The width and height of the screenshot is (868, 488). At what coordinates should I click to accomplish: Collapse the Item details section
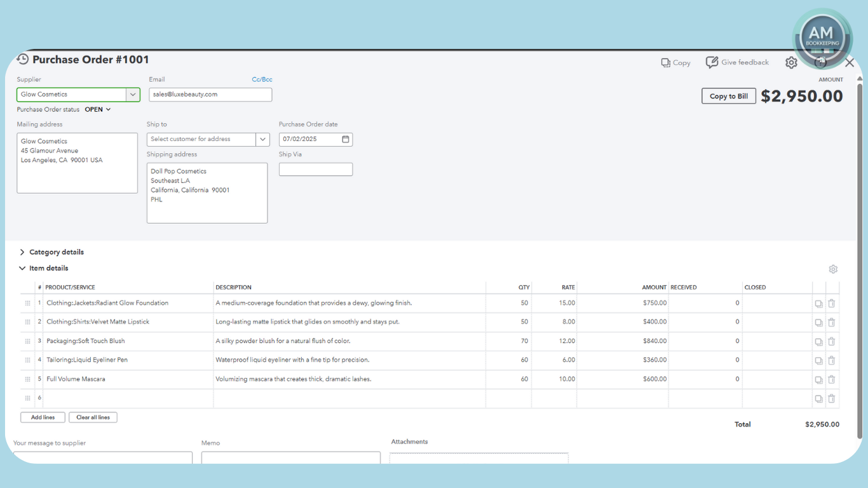coord(22,268)
